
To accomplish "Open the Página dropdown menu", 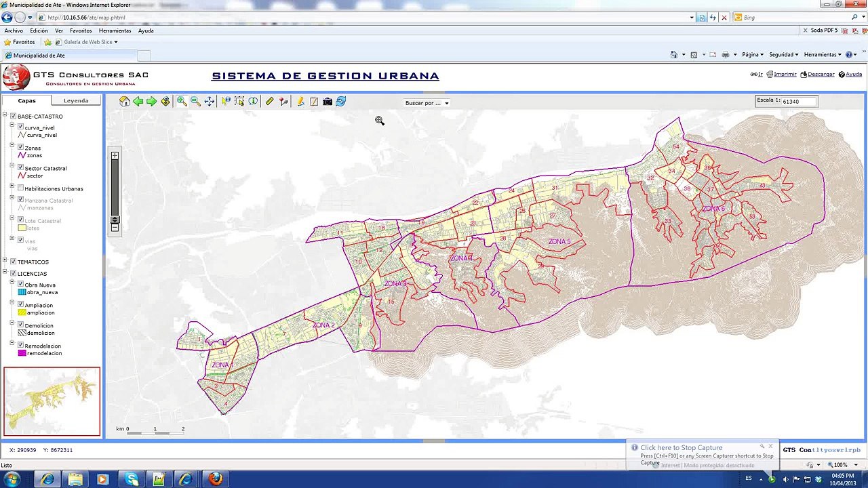I will pos(753,55).
